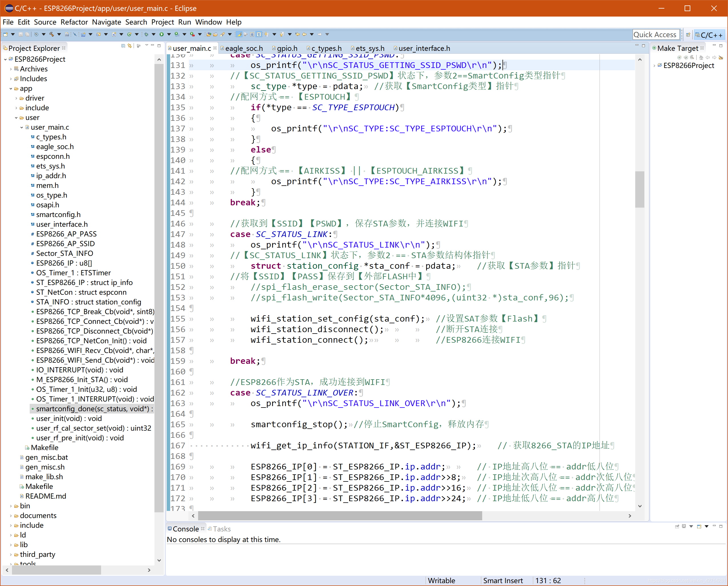Click the Build hammer toolbar icon
The image size is (728, 586).
point(51,34)
